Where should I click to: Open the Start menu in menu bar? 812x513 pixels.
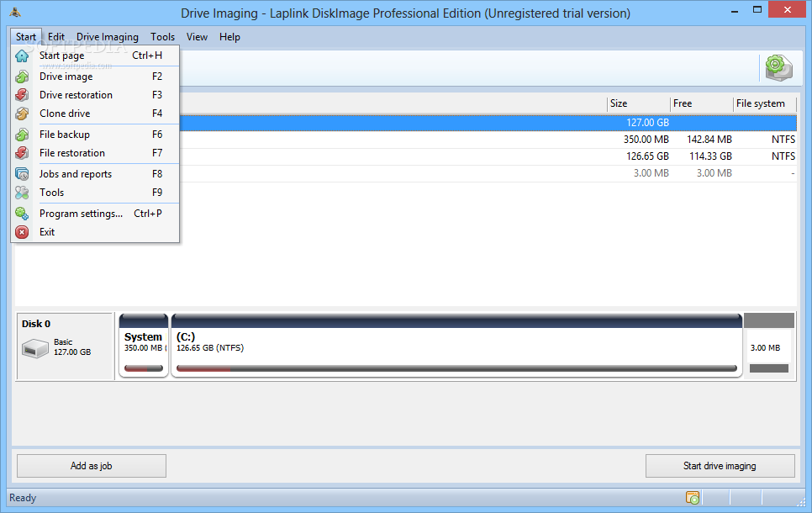[26, 37]
